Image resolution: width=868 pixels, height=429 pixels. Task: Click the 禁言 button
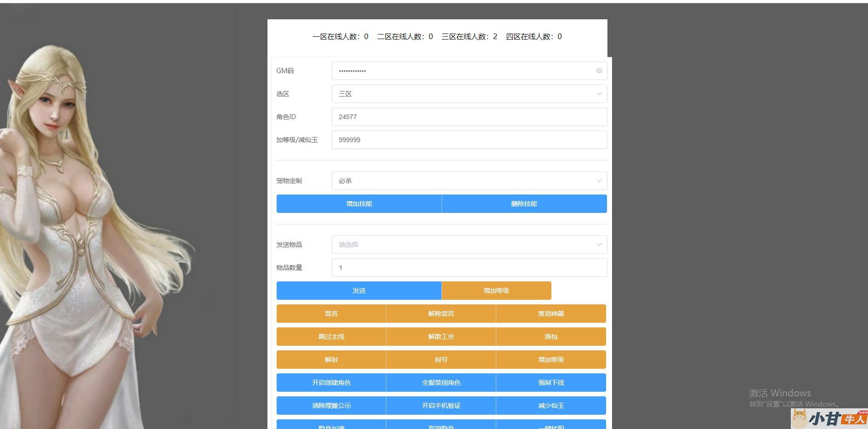[331, 314]
